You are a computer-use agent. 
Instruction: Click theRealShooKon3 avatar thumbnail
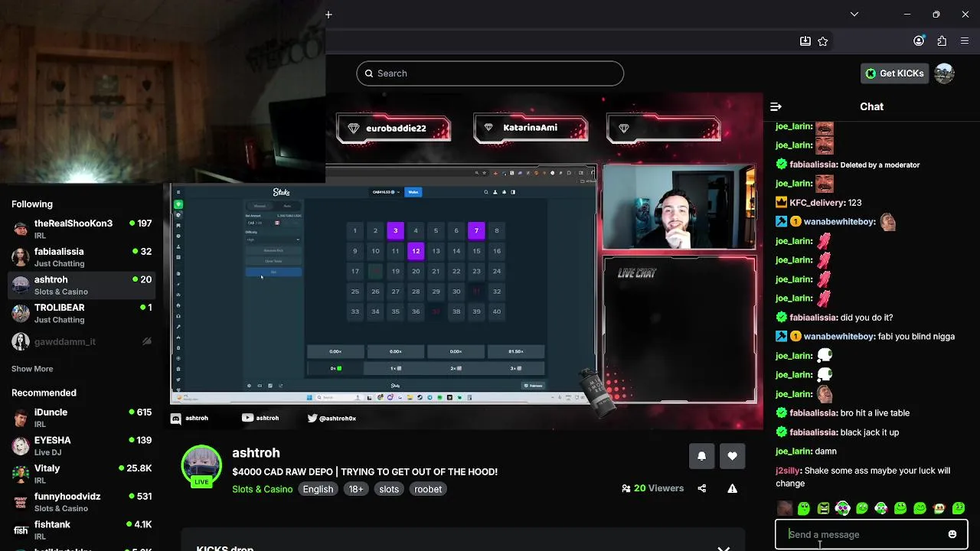tap(21, 229)
